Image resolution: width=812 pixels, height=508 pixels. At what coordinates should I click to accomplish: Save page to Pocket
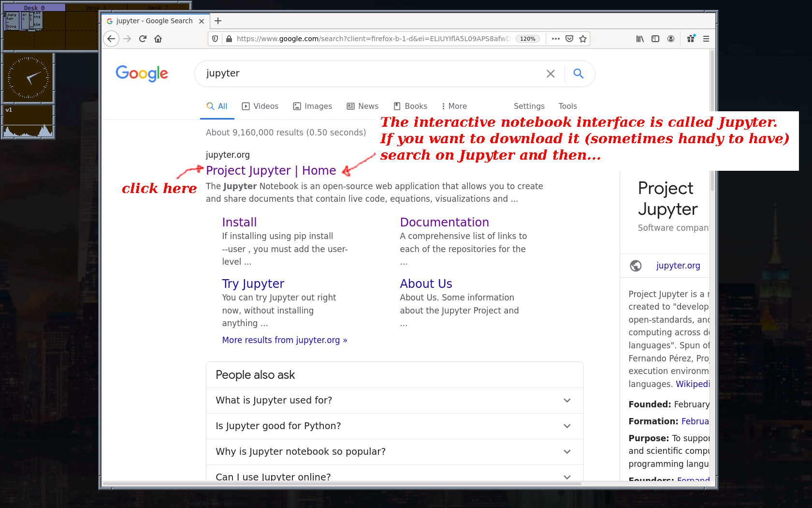click(569, 39)
